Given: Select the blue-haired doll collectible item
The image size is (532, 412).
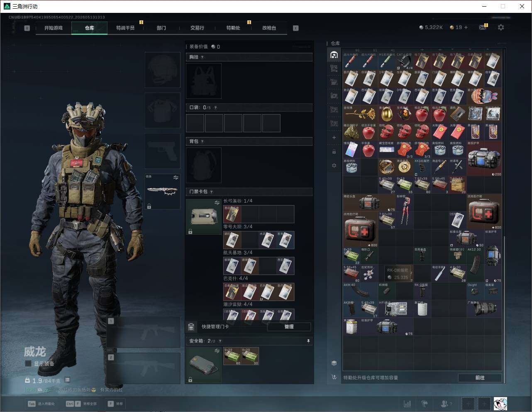Looking at the screenshot, I should [x=484, y=96].
